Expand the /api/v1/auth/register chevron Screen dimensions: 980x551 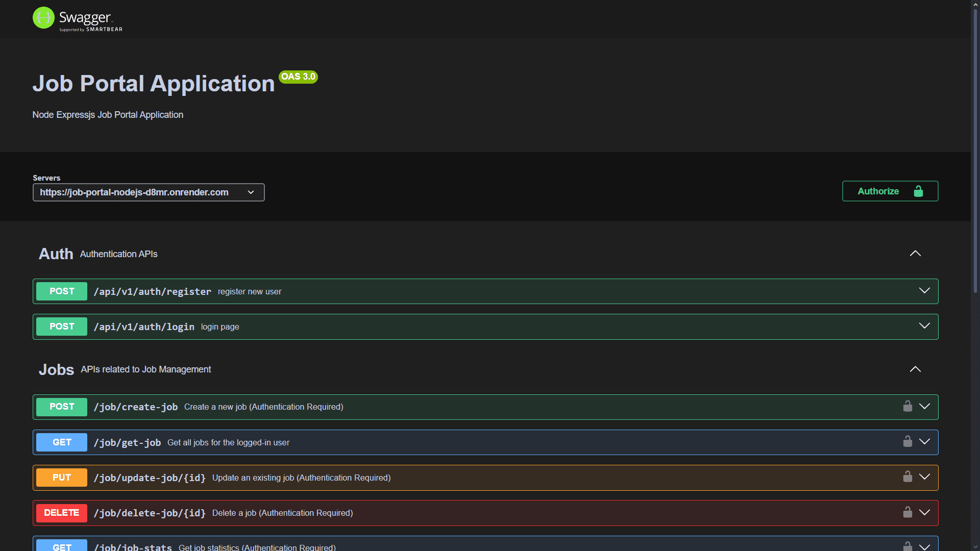[x=924, y=291]
